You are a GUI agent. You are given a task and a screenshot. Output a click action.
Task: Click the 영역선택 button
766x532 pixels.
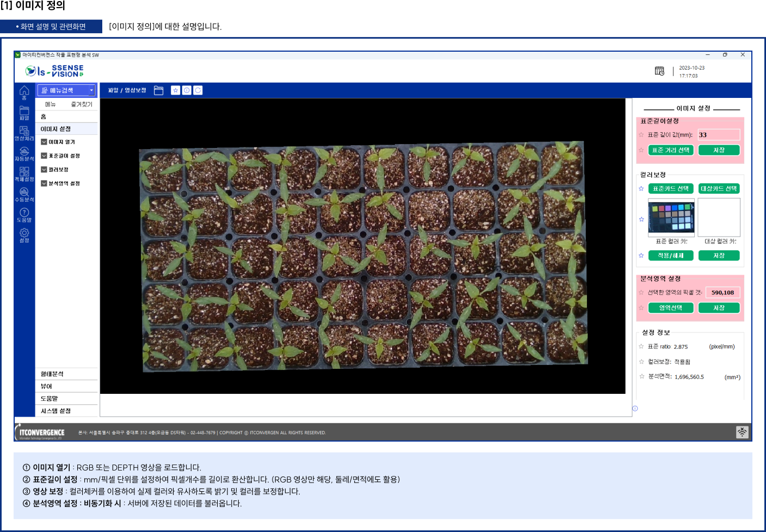[670, 308]
